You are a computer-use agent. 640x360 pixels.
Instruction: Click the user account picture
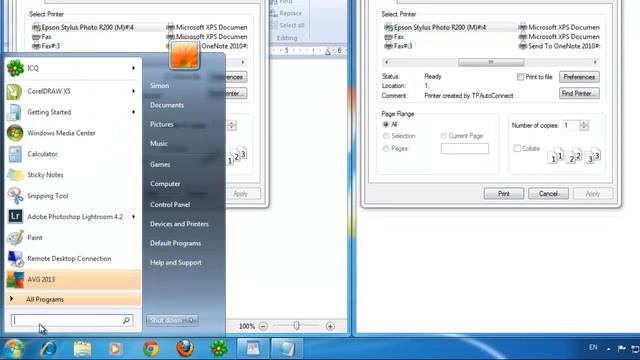[x=184, y=55]
